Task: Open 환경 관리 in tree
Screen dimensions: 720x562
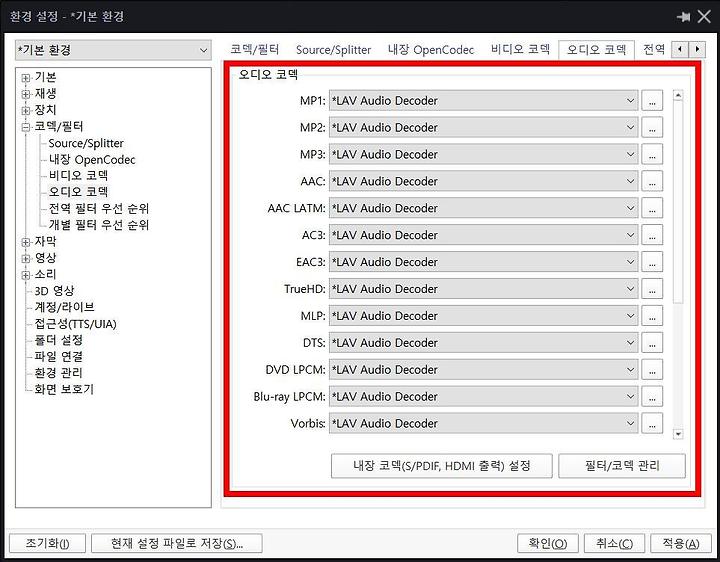Action: [58, 373]
